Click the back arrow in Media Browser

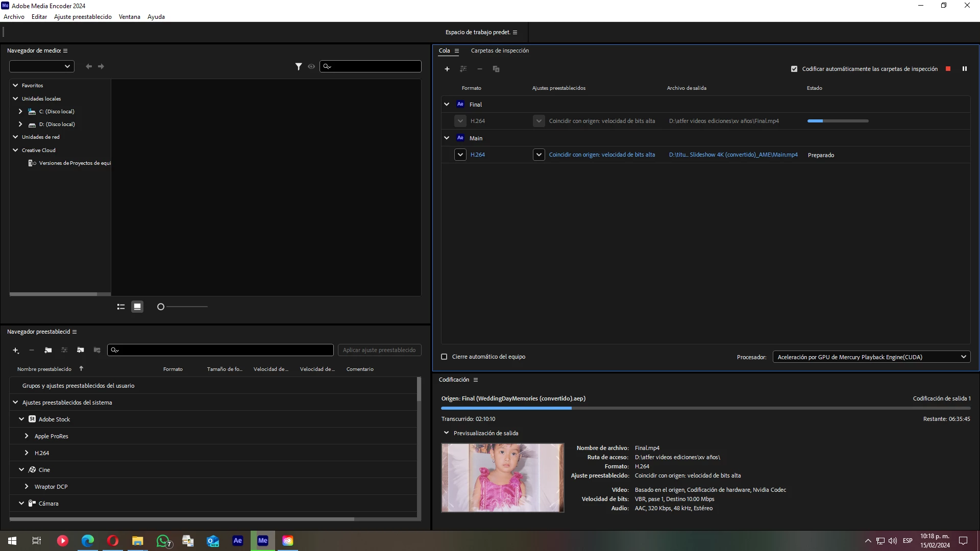pos(89,66)
